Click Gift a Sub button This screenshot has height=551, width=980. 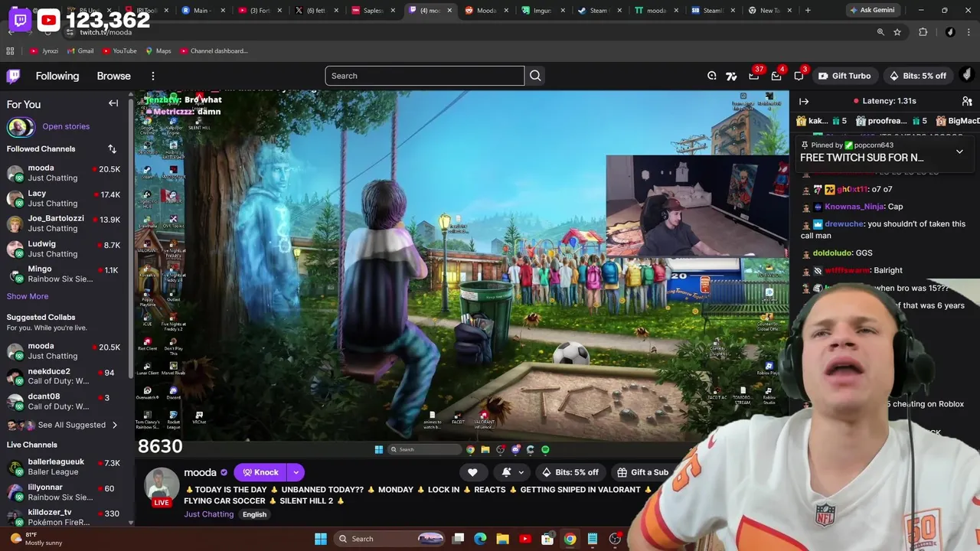pyautogui.click(x=642, y=472)
